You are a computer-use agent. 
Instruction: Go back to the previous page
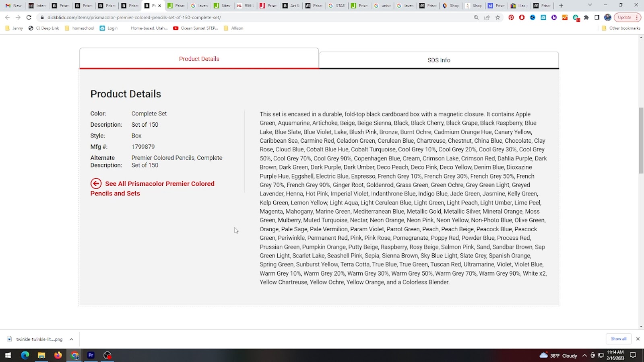tap(7, 17)
